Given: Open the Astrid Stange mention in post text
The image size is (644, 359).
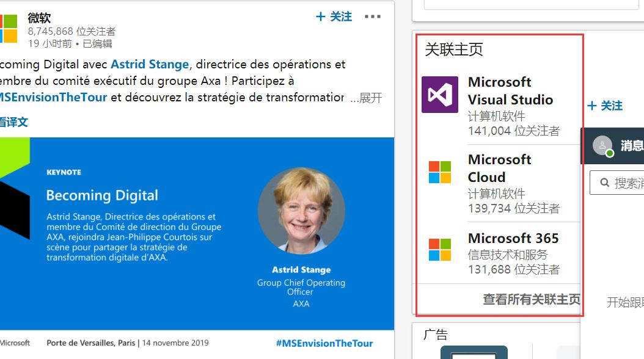Looking at the screenshot, I should [x=150, y=64].
